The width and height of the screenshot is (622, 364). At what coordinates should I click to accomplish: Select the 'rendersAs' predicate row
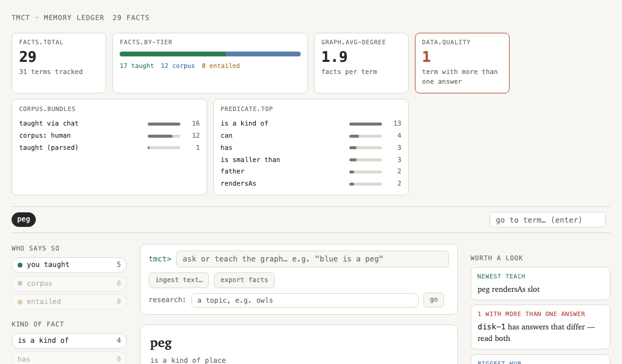tap(311, 183)
